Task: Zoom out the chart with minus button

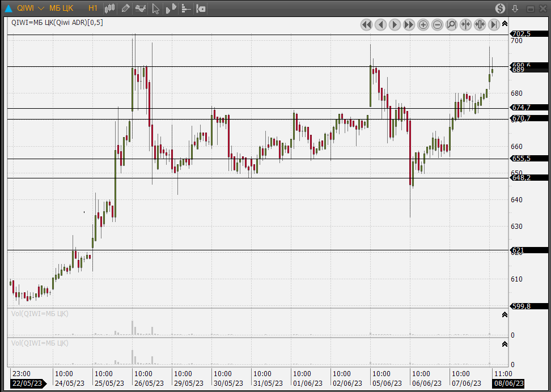Action: [438, 24]
